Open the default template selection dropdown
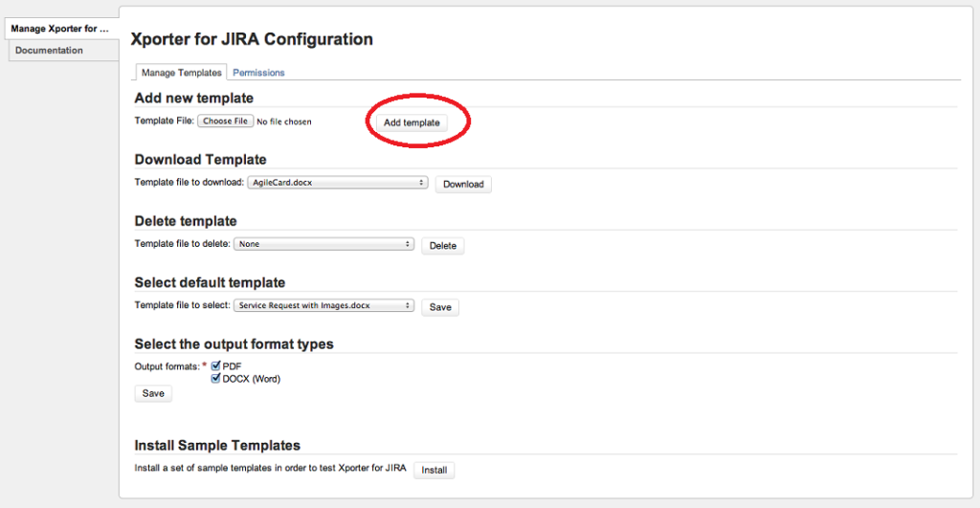The image size is (980, 508). 323,305
